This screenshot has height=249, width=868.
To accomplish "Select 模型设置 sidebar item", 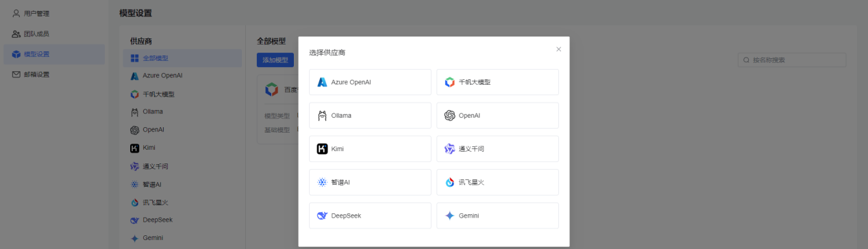I will point(54,54).
